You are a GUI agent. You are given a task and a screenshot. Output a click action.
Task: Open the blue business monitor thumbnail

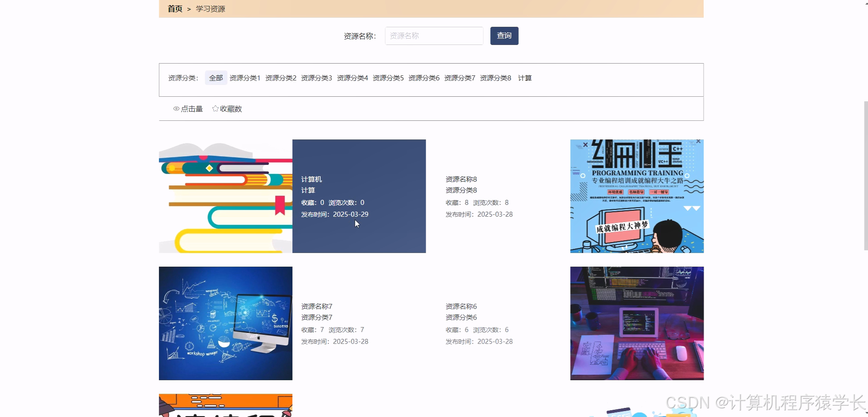(x=226, y=323)
